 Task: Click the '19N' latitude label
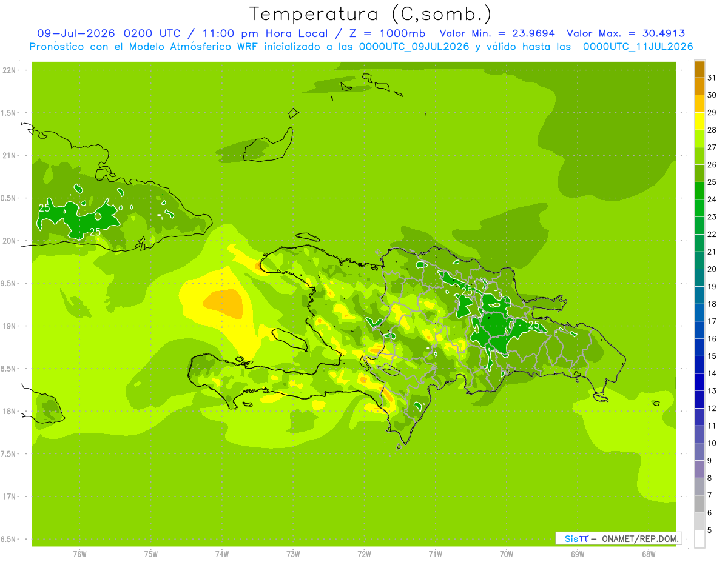click(10, 326)
